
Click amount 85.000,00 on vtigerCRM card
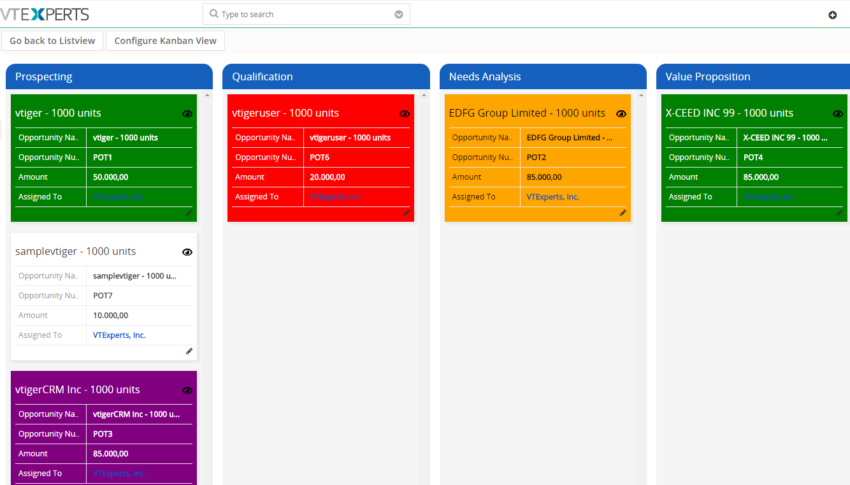pos(111,454)
